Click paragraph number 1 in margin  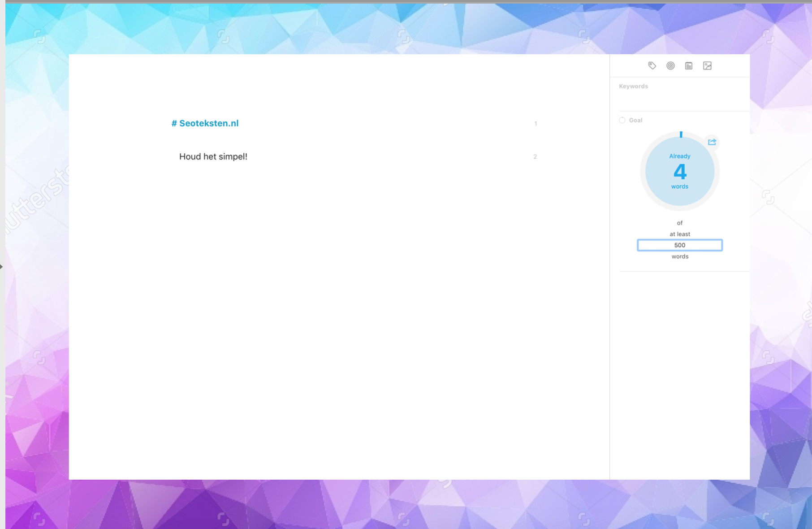pyautogui.click(x=536, y=124)
